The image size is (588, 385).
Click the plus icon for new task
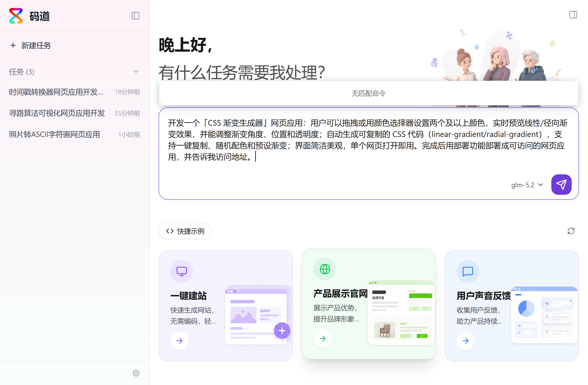tap(13, 45)
